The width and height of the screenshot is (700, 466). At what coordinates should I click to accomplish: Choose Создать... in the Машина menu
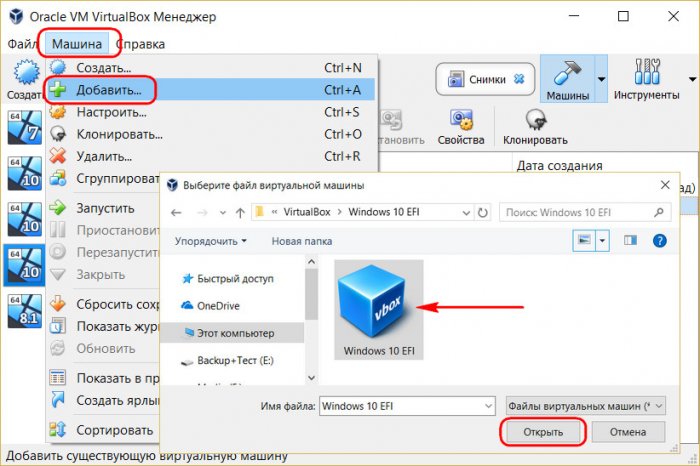[x=212, y=68]
